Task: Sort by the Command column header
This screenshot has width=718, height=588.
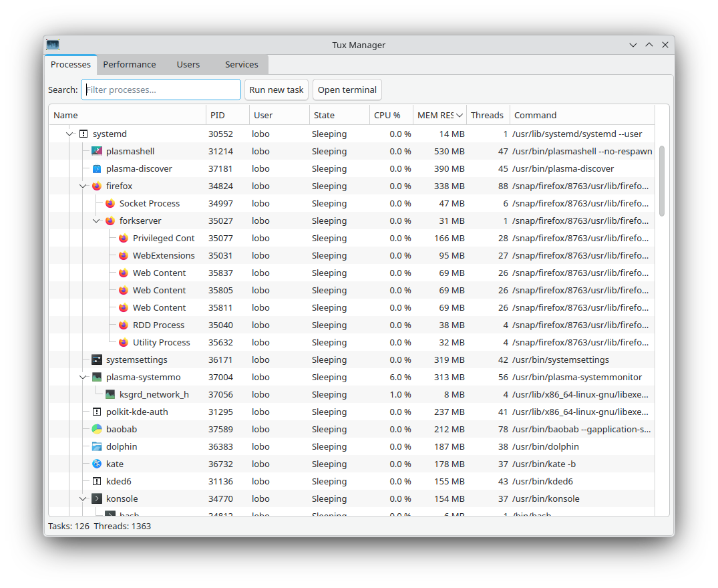Action: click(x=582, y=115)
